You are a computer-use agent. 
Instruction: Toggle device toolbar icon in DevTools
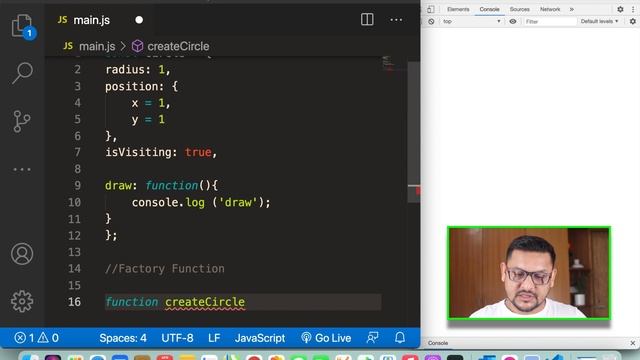click(x=431, y=9)
